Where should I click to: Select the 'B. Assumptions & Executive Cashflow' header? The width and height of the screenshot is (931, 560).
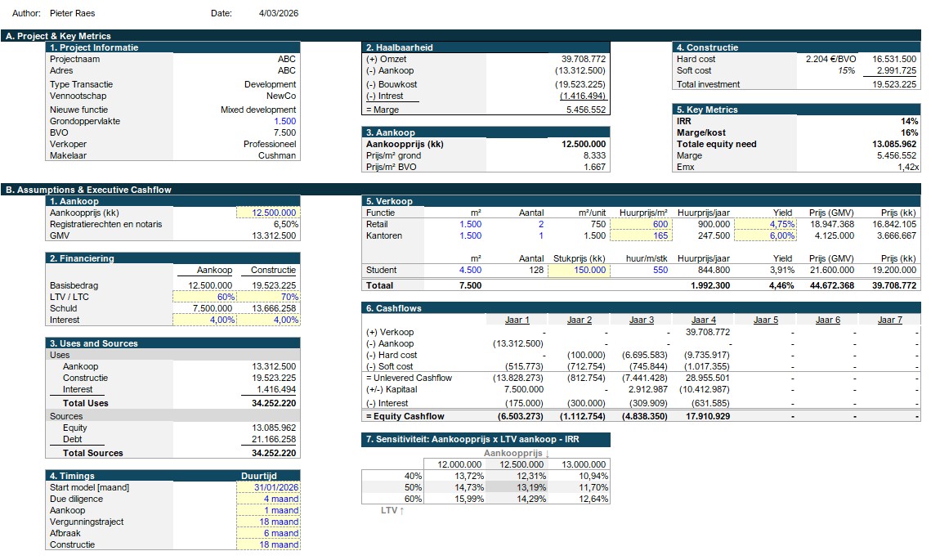tap(461, 190)
